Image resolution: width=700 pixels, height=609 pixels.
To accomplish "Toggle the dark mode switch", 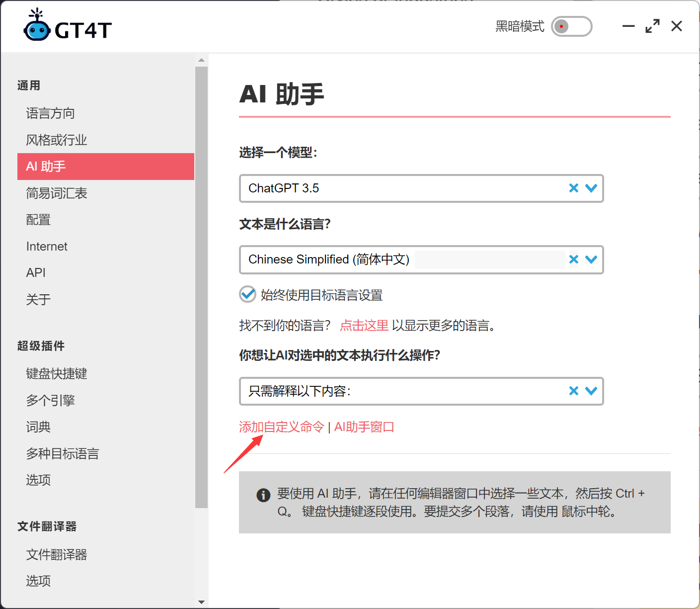I will pyautogui.click(x=571, y=26).
